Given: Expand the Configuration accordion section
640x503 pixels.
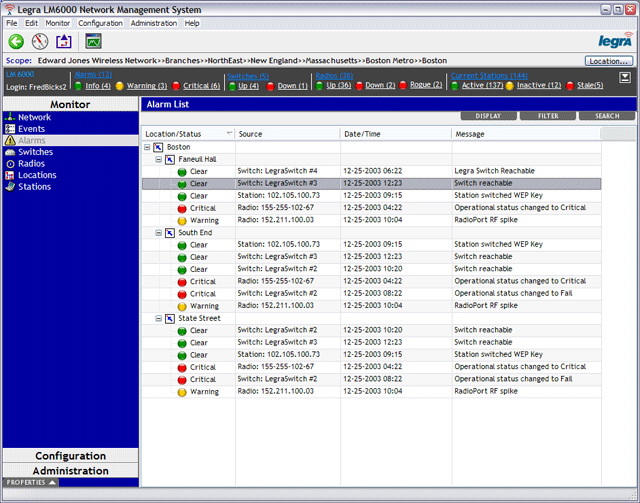Looking at the screenshot, I should (x=71, y=456).
